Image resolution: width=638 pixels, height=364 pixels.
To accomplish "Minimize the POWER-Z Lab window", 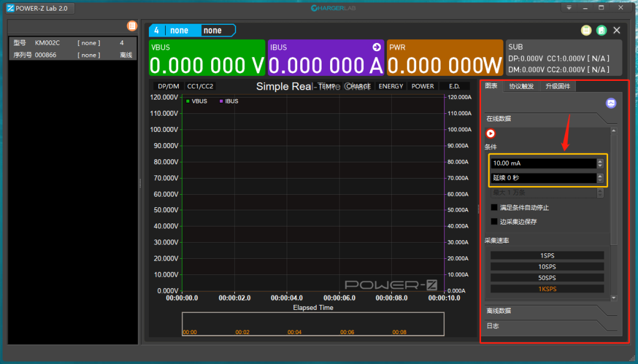I will click(586, 7).
